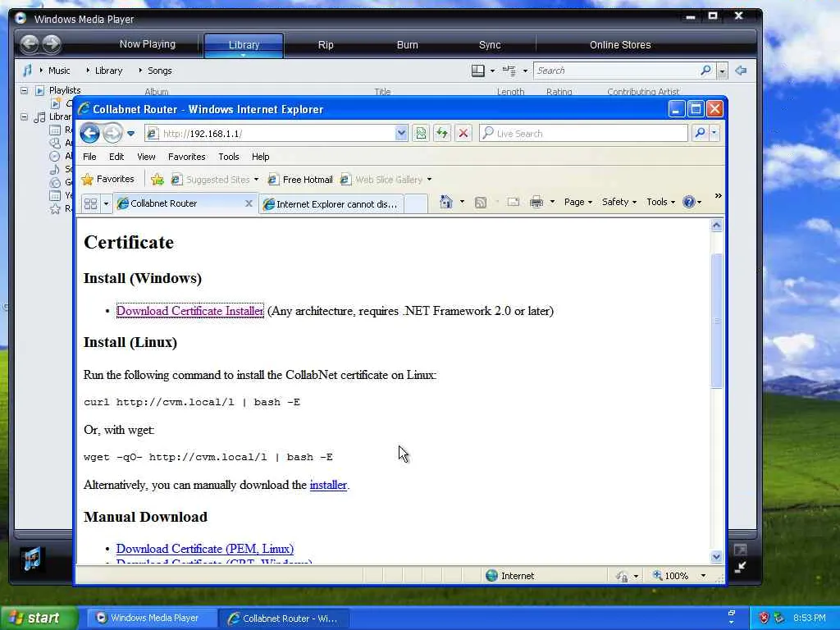The width and height of the screenshot is (840, 630).
Task: Click the page scrollbar up arrow
Action: point(716,226)
